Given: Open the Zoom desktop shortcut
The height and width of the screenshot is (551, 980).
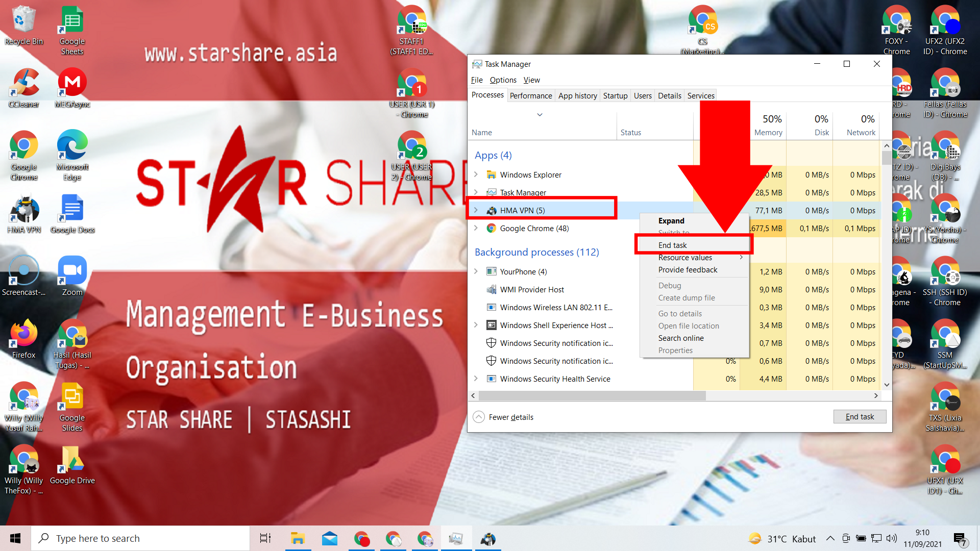Looking at the screenshot, I should [72, 277].
